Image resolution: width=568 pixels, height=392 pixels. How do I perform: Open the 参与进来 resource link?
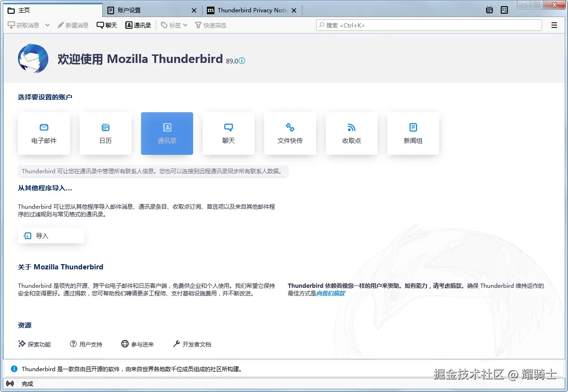pos(138,344)
